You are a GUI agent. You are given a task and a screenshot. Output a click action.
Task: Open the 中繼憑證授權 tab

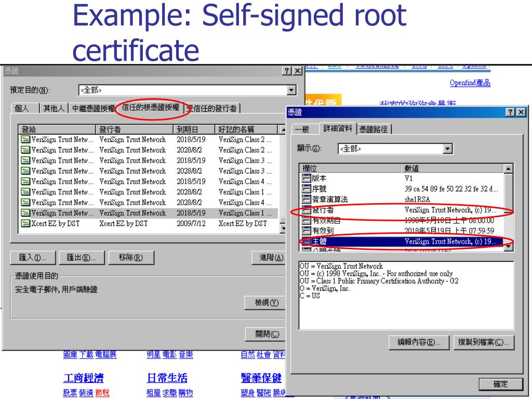(x=94, y=108)
